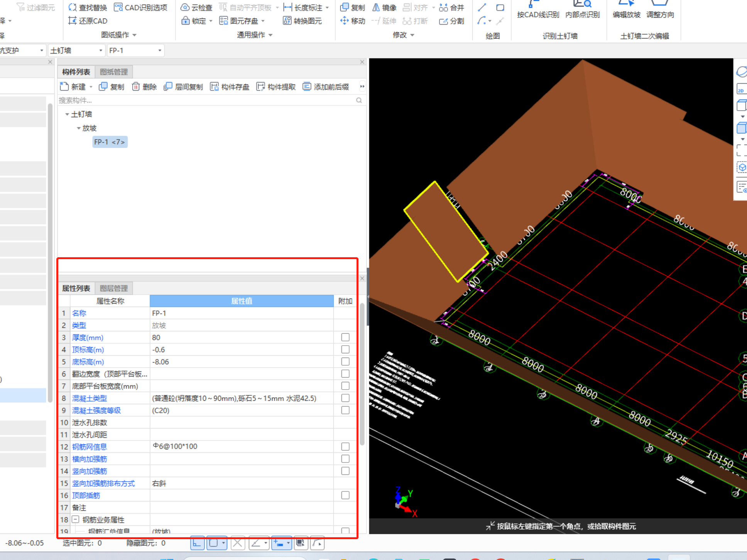Run 云检查 check
Viewport: 747px width, 560px height.
click(x=196, y=7)
